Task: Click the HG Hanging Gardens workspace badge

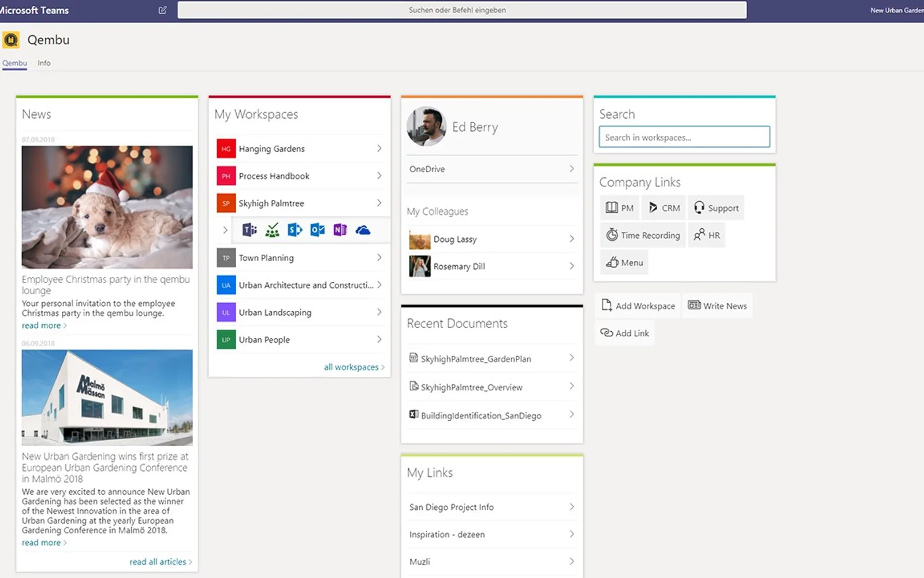Action: click(x=226, y=149)
